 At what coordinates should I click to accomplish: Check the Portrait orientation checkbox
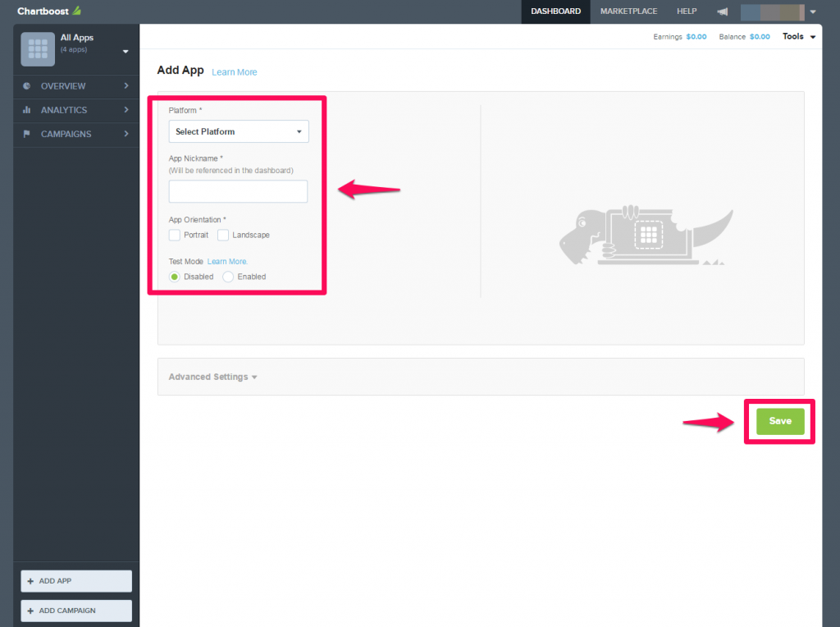tap(173, 235)
